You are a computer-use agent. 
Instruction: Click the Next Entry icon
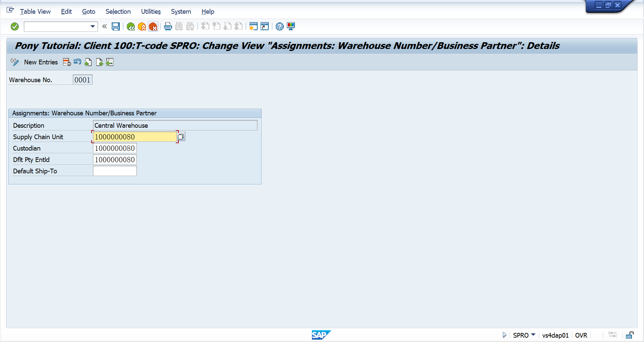[99, 62]
